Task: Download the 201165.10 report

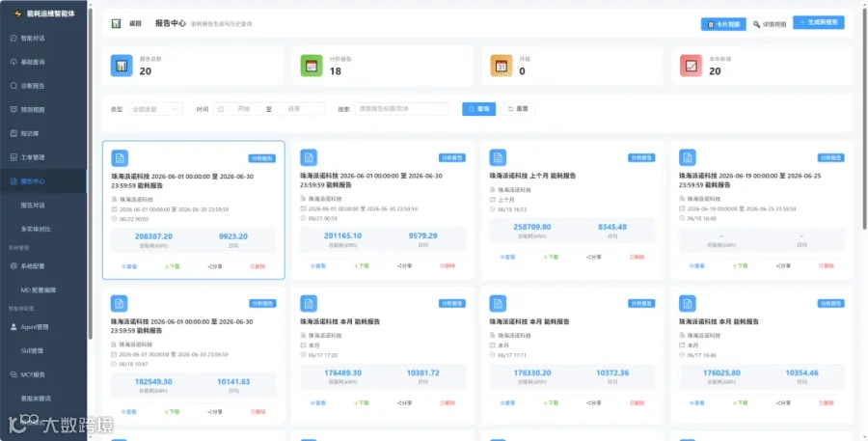Action: (x=362, y=266)
